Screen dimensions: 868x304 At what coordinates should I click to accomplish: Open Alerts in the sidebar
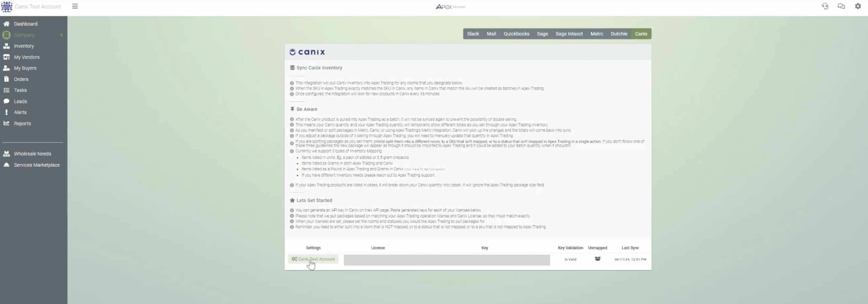[20, 112]
